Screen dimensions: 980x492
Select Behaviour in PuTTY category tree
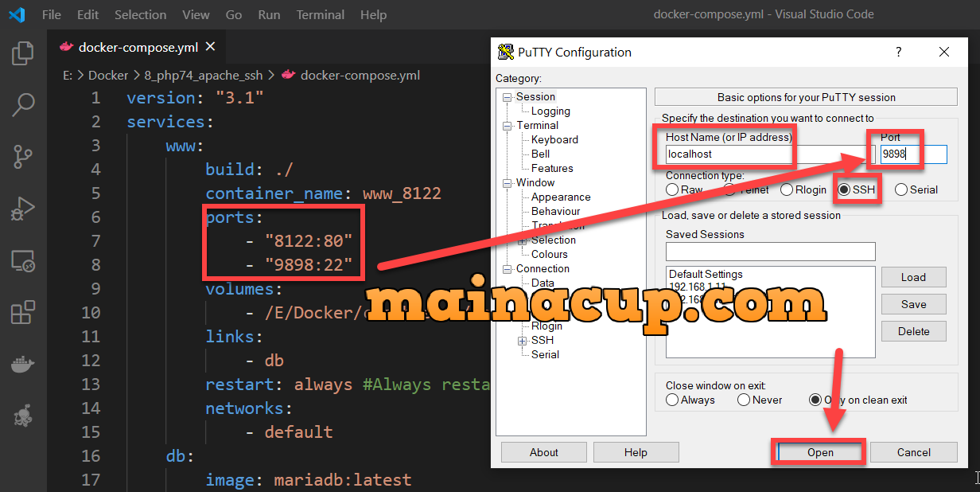click(555, 211)
